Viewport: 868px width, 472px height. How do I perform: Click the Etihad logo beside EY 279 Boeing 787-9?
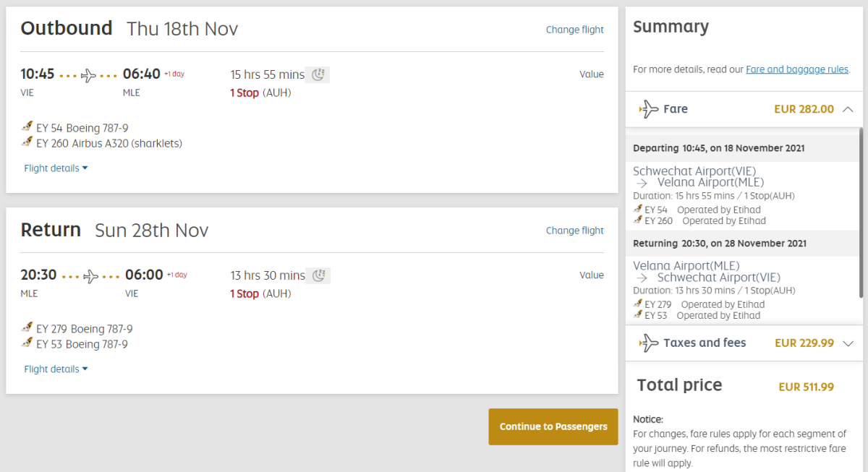click(x=28, y=329)
